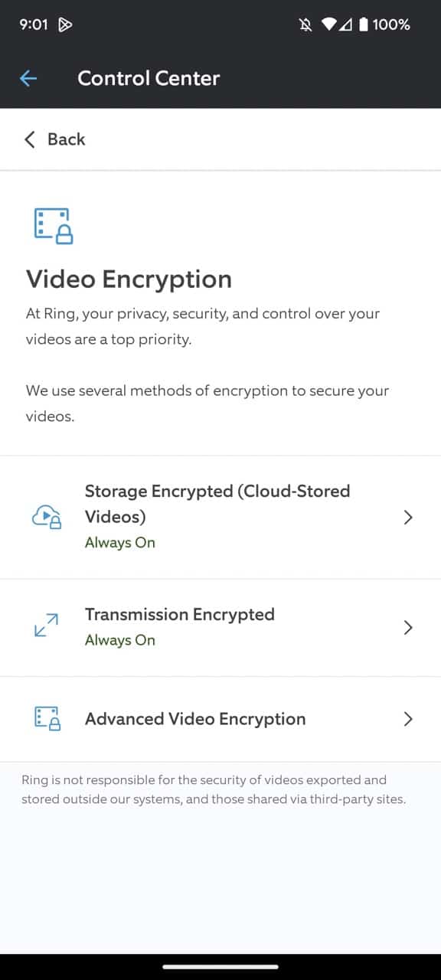The height and width of the screenshot is (980, 441).
Task: Expand Advanced Video Encryption chevron
Action: coord(408,719)
